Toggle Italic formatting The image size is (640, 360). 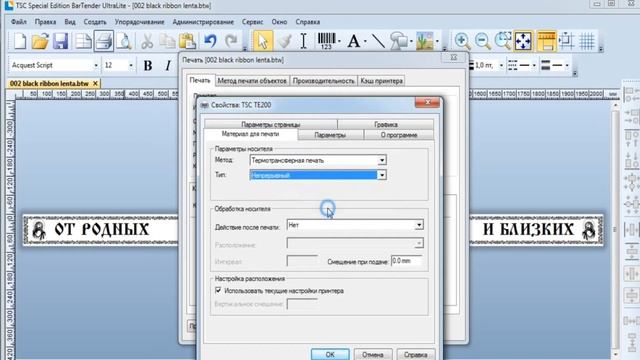click(168, 65)
